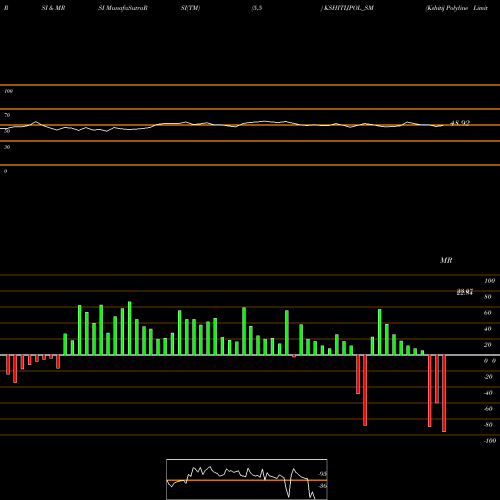Click the RSI axis label 70
Viewport: 500px width, 500px height.
pyautogui.click(x=7, y=115)
